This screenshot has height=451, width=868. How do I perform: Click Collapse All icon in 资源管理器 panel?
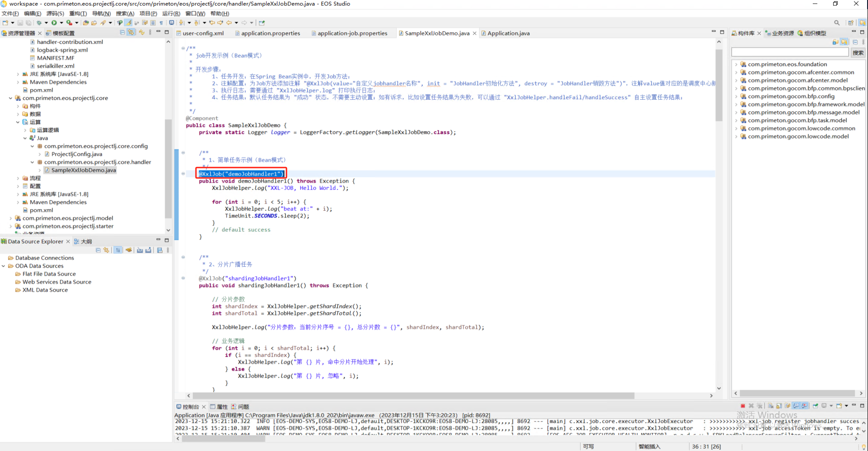point(123,33)
